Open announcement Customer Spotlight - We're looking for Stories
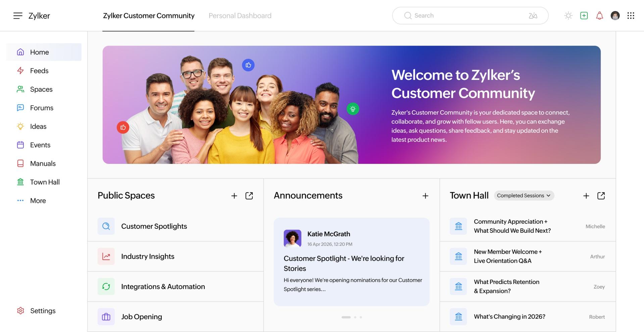Image resolution: width=644 pixels, height=332 pixels. coord(344,263)
